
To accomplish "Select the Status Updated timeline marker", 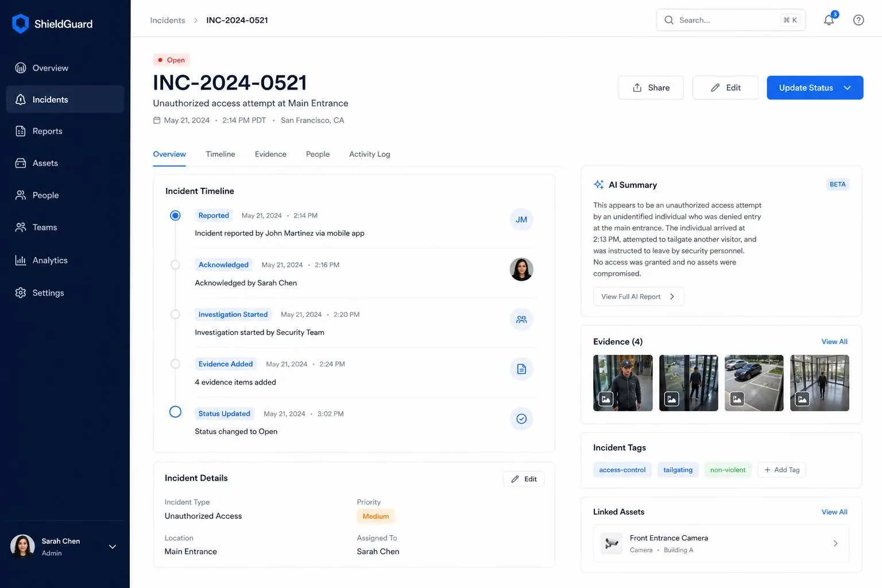I will [x=175, y=412].
